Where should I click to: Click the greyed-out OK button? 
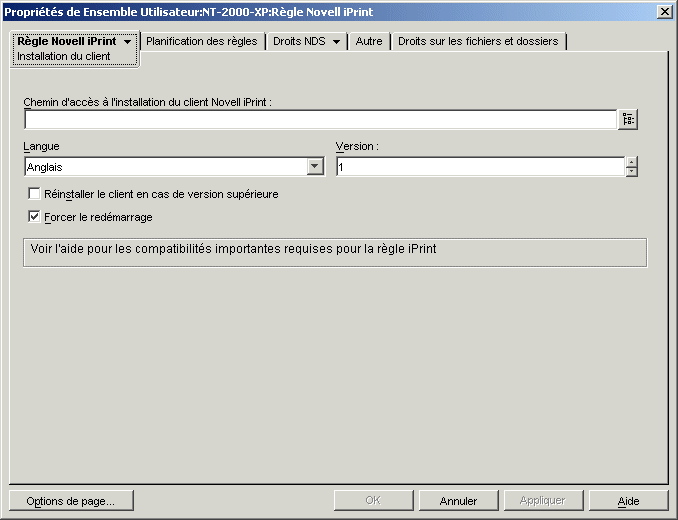[x=373, y=501]
